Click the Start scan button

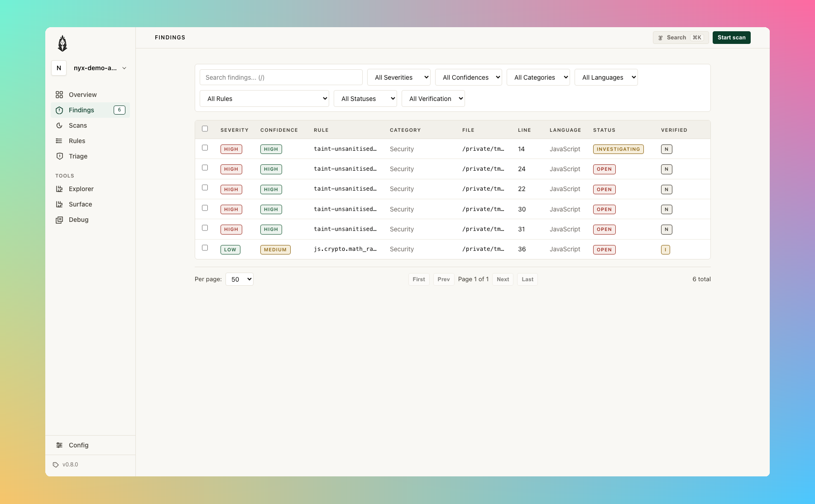coord(732,38)
